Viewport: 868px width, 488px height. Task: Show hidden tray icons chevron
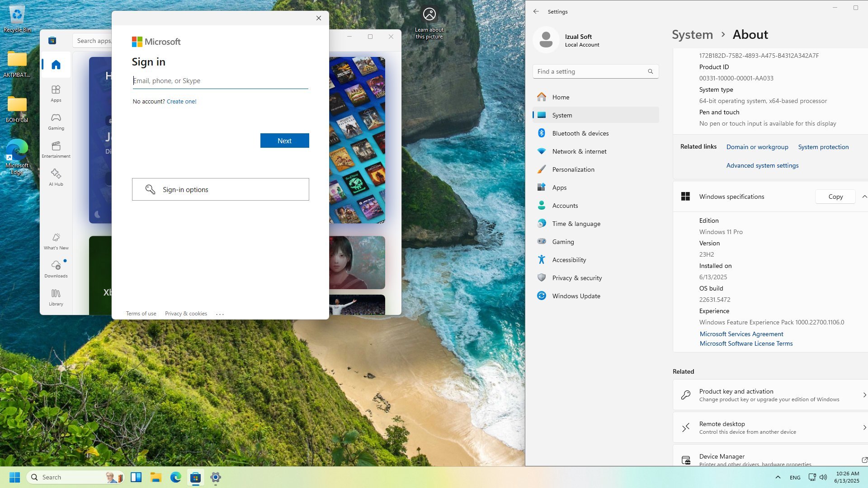tap(778, 477)
